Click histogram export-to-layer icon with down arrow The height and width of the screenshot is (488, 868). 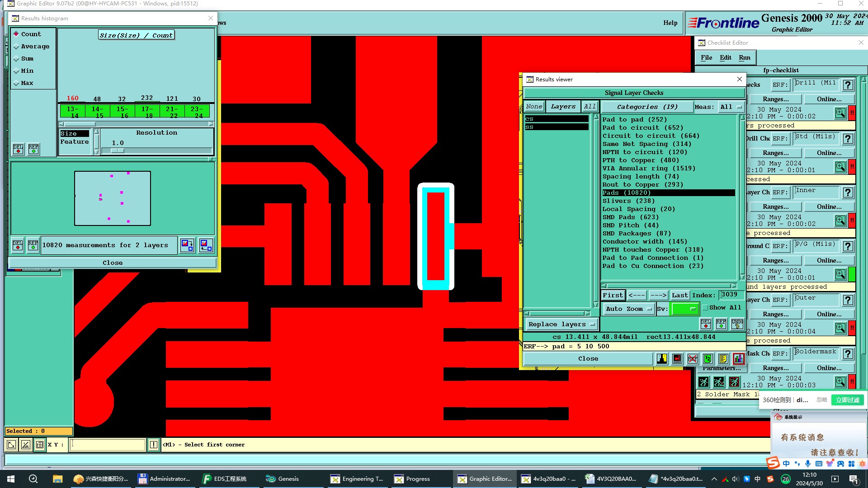pos(187,245)
